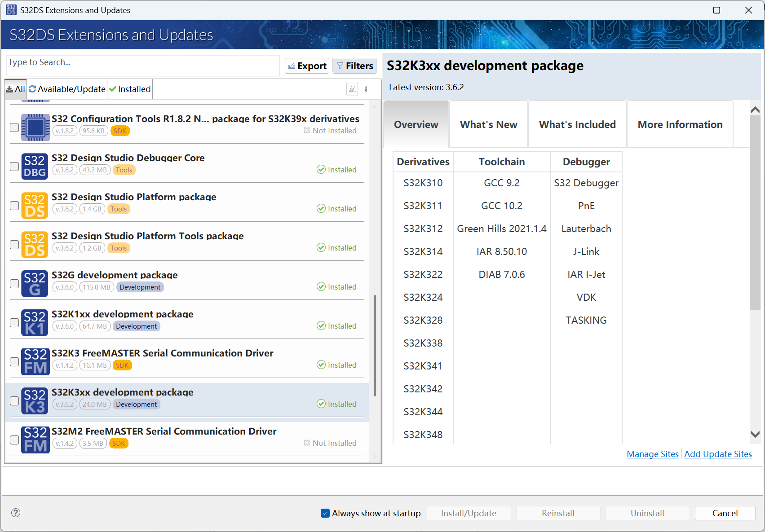Click the Lauterbach debugger cell
Viewport: 765px width, 532px height.
point(586,229)
